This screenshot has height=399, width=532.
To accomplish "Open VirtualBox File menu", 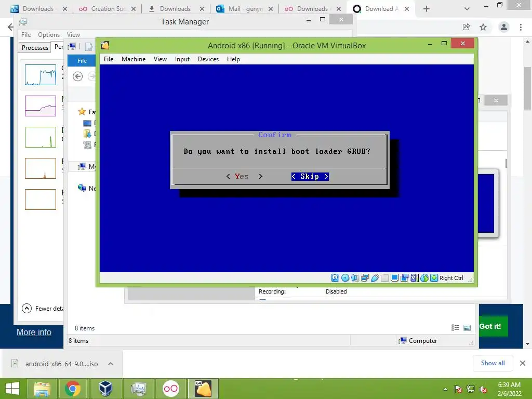I will pos(109,59).
